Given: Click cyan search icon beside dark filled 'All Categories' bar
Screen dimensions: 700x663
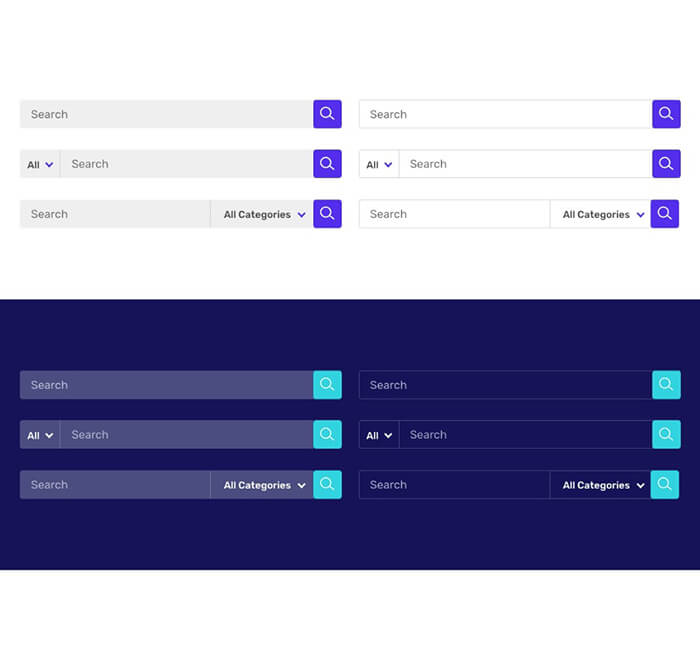Looking at the screenshot, I should point(327,485).
